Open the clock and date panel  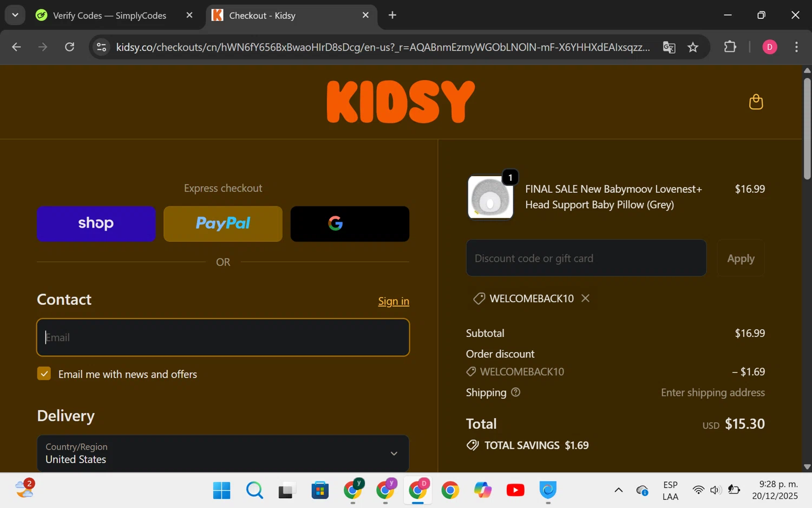(775, 490)
